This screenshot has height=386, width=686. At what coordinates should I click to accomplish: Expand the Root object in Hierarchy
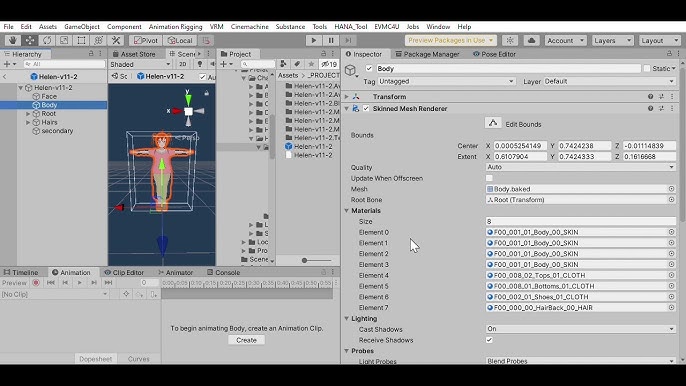28,114
